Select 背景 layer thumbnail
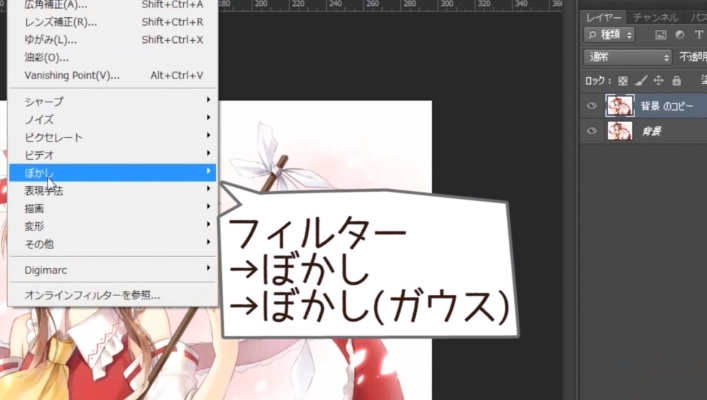 click(x=620, y=131)
